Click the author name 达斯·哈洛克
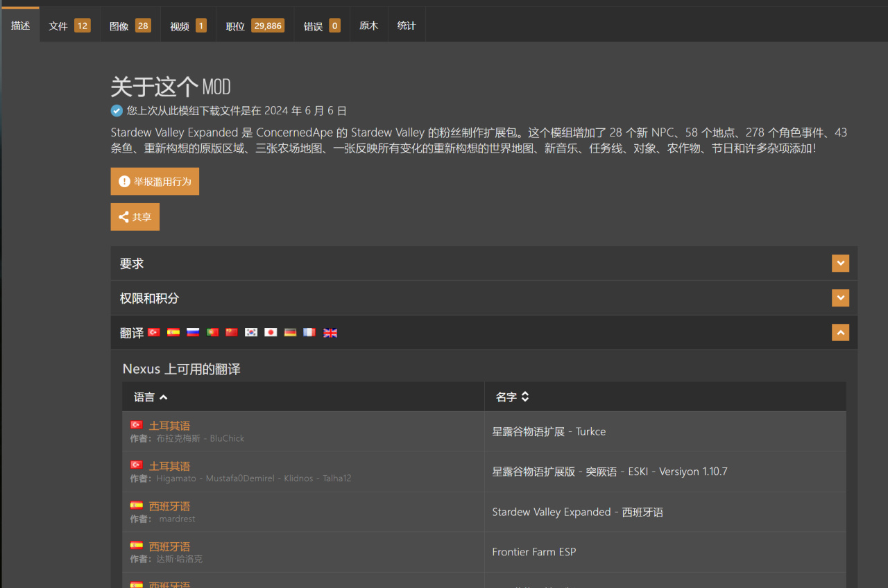Screen dimensions: 888x588 click(x=179, y=559)
